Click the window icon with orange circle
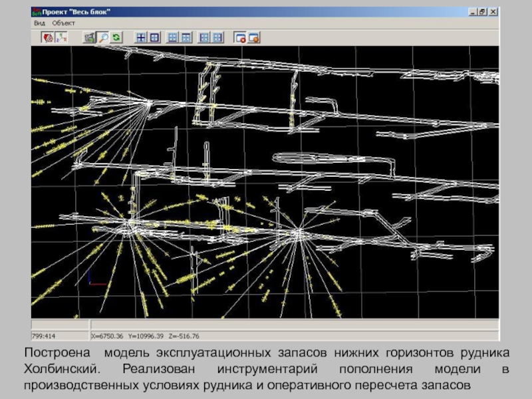 253,38
